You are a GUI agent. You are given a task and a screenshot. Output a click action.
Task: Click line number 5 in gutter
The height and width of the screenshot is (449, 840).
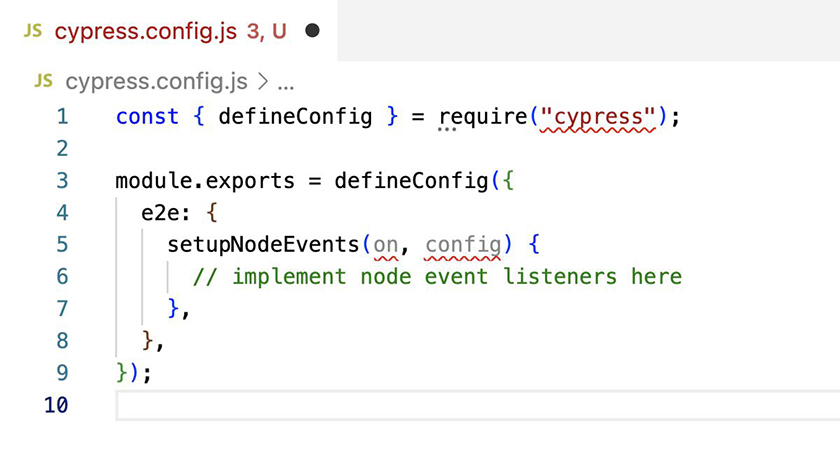pyautogui.click(x=63, y=245)
